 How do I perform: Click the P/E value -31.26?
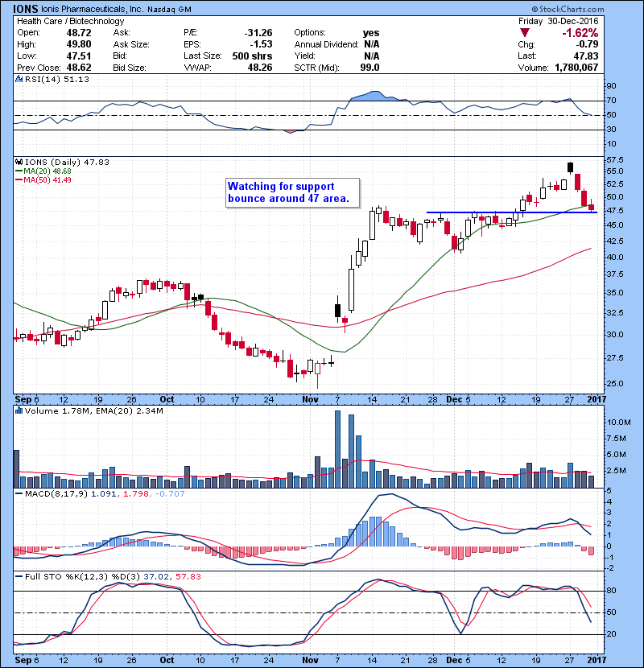pyautogui.click(x=258, y=33)
